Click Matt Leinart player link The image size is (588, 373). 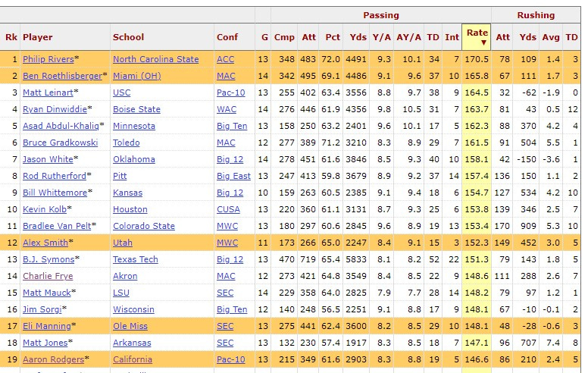pos(48,92)
